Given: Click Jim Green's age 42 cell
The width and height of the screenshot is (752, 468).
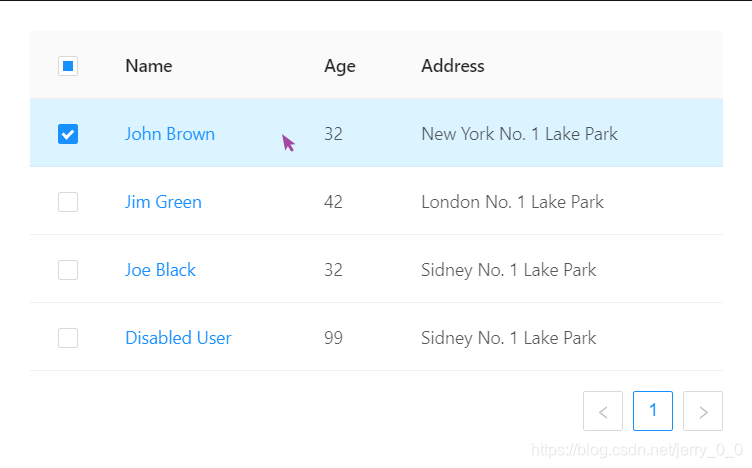Looking at the screenshot, I should coord(333,202).
